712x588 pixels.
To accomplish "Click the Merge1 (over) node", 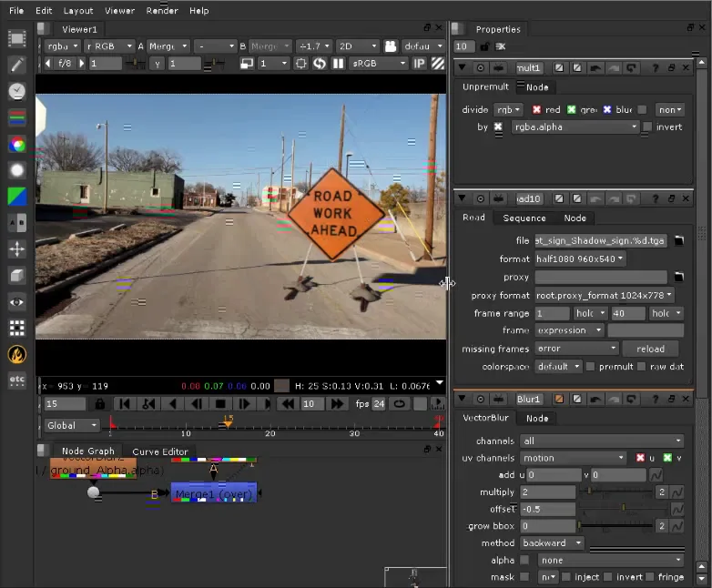I will point(213,492).
